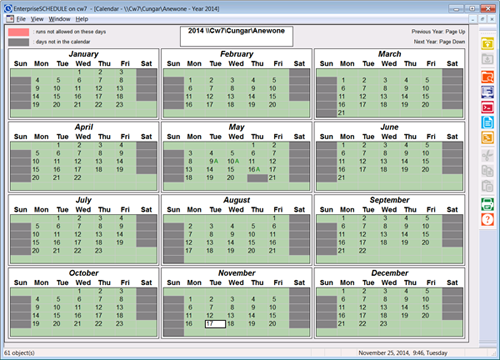Open the File menu
The width and height of the screenshot is (500, 360).
(x=21, y=19)
